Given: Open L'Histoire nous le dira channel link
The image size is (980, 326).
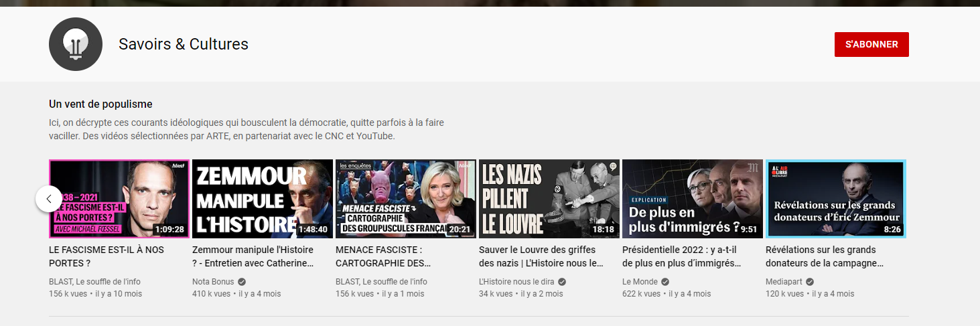Looking at the screenshot, I should [x=517, y=282].
